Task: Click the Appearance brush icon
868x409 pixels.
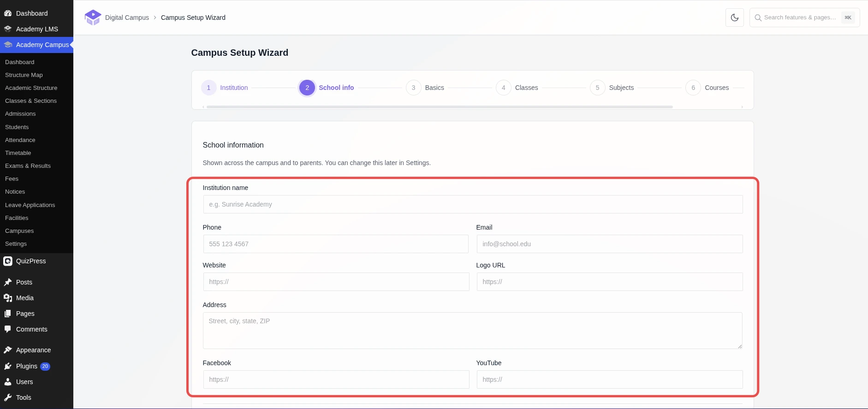Action: point(8,350)
